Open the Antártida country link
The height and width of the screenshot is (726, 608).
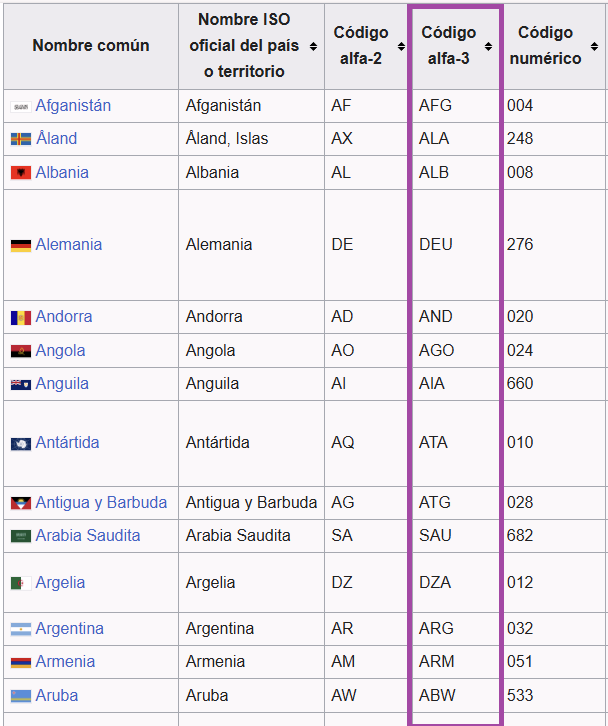(67, 442)
